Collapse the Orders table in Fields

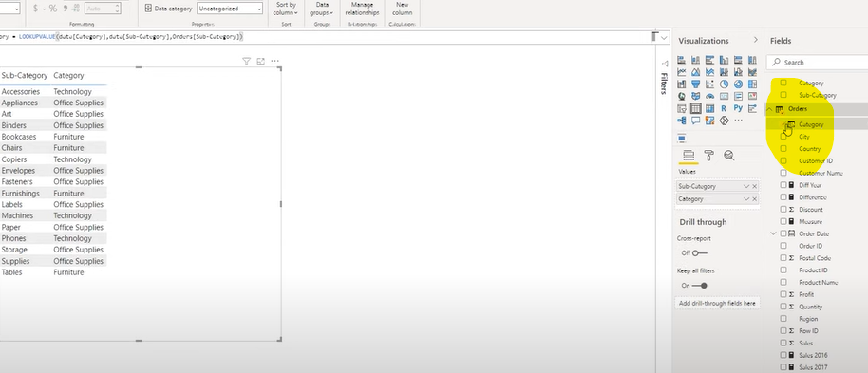pos(769,109)
